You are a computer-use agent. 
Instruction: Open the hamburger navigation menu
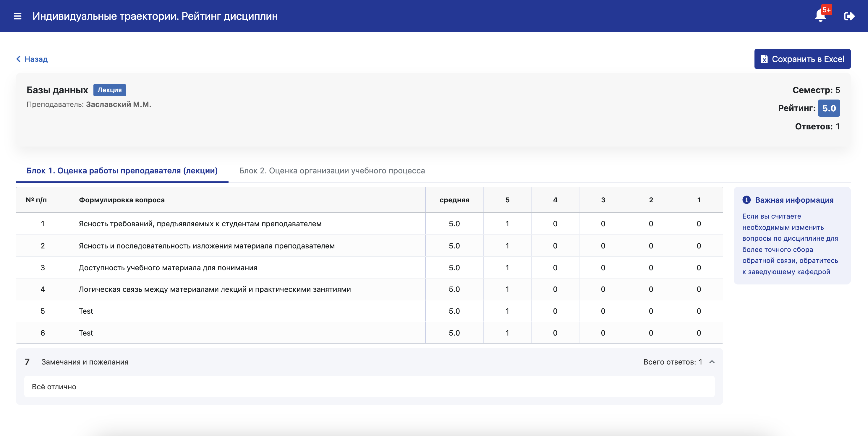tap(17, 16)
